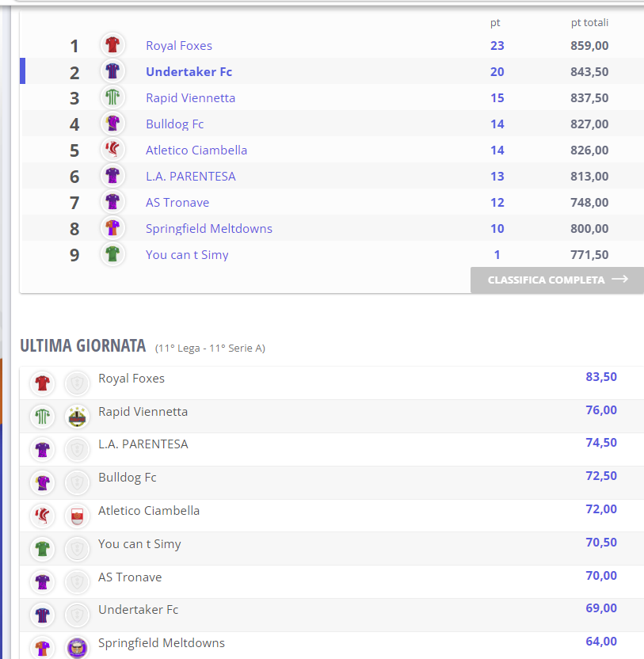Click the Springfield Meltdowns orange-purple jersey in standings
The image size is (644, 659).
[x=112, y=228]
